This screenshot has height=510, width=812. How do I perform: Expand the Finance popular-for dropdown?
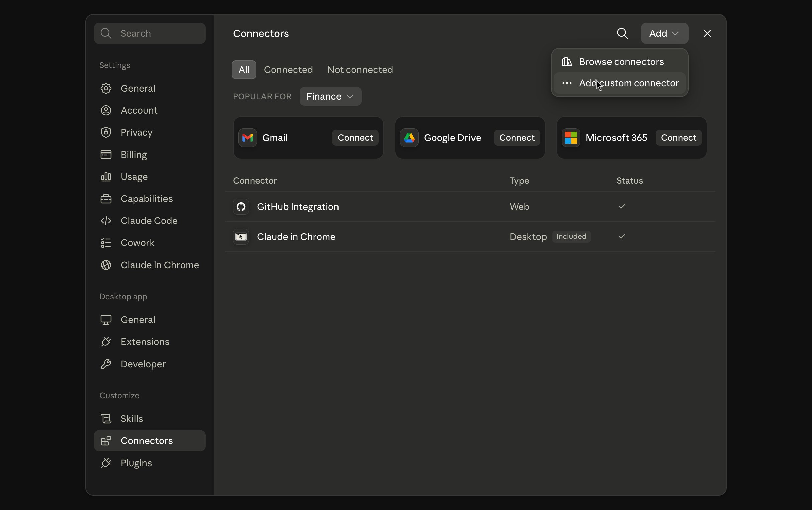[330, 96]
